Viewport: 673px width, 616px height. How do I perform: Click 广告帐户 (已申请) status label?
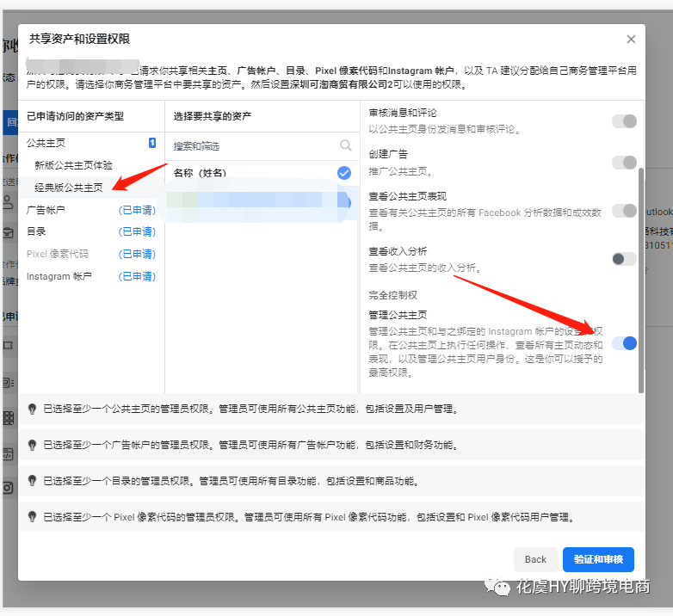pyautogui.click(x=137, y=210)
